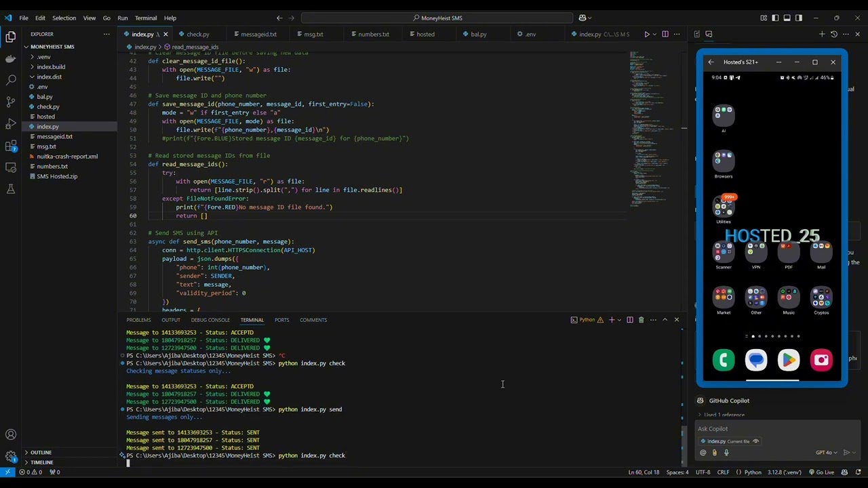Kill terminal with the trash icon
The image size is (868, 488).
pos(641,320)
